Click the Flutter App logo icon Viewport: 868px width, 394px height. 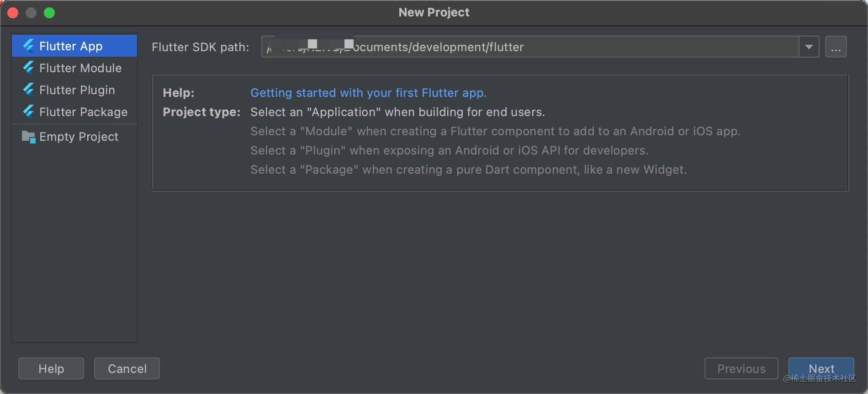tap(29, 46)
